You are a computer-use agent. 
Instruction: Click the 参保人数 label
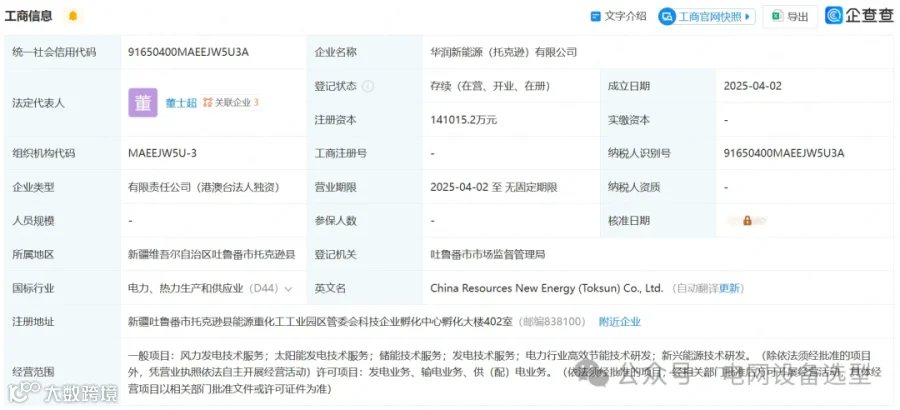336,221
